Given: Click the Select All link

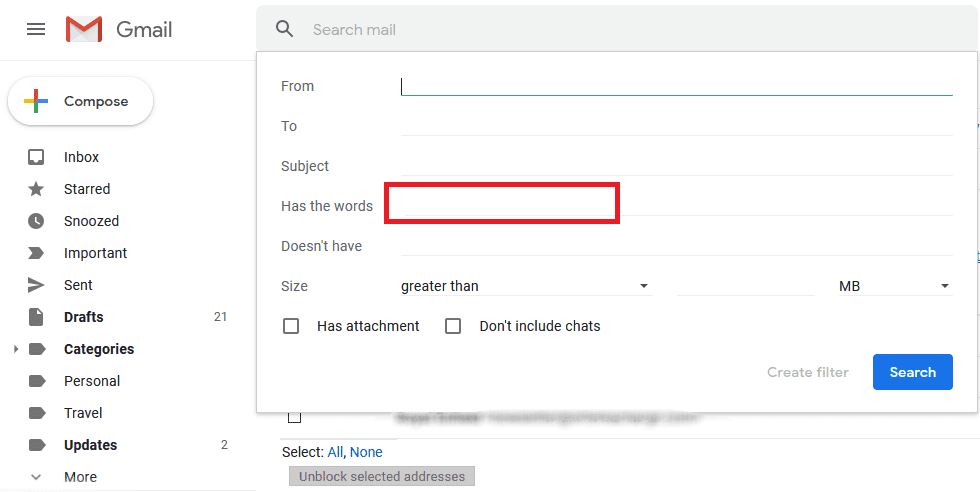Looking at the screenshot, I should coord(335,452).
